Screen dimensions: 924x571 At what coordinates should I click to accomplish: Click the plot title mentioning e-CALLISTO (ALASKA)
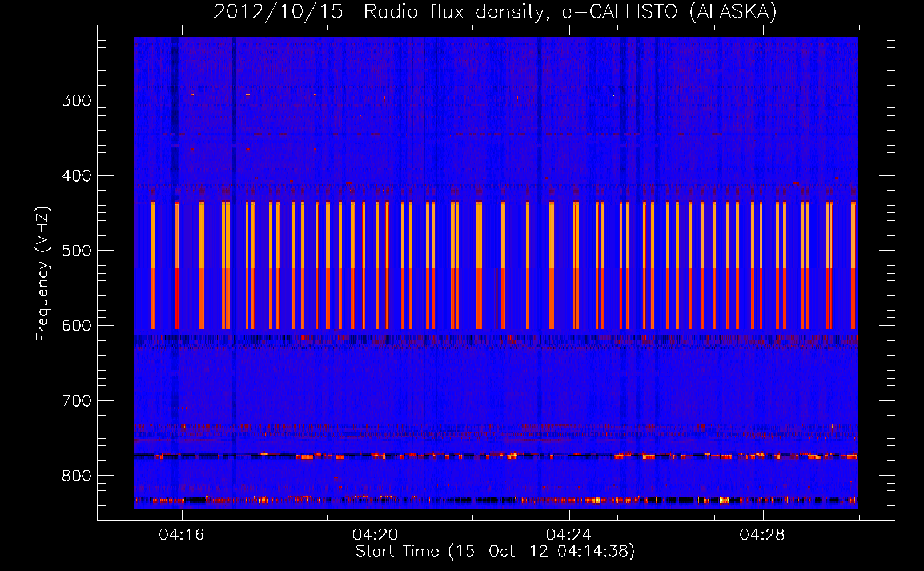[495, 11]
